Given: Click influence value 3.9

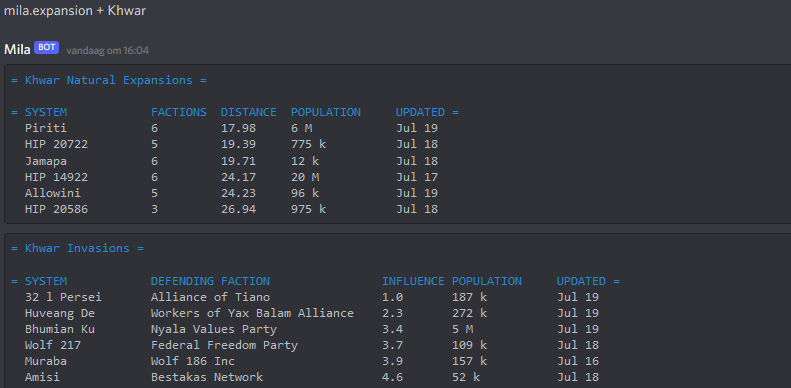Looking at the screenshot, I should pyautogui.click(x=392, y=361).
